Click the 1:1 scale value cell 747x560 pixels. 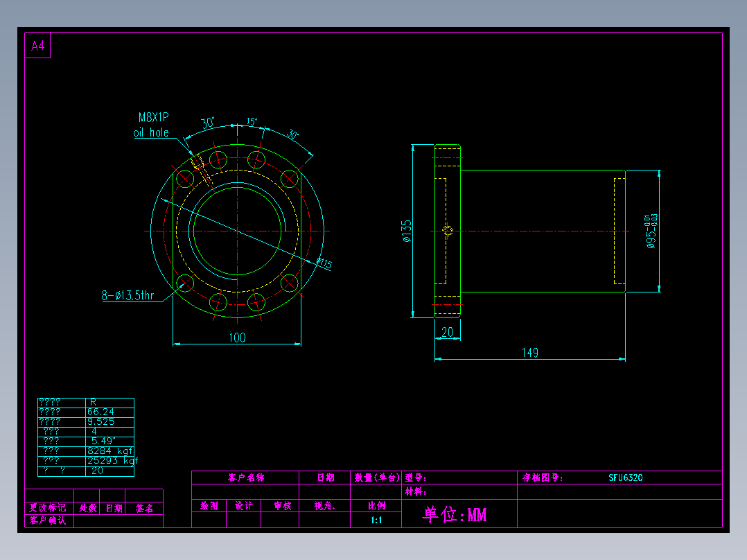click(x=376, y=520)
